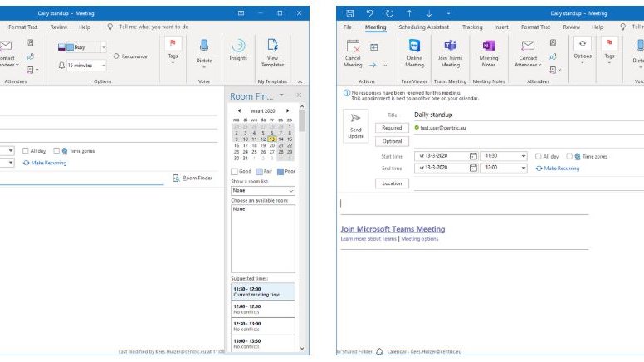
Task: Click Contact Attendees in right window
Action: (x=528, y=53)
